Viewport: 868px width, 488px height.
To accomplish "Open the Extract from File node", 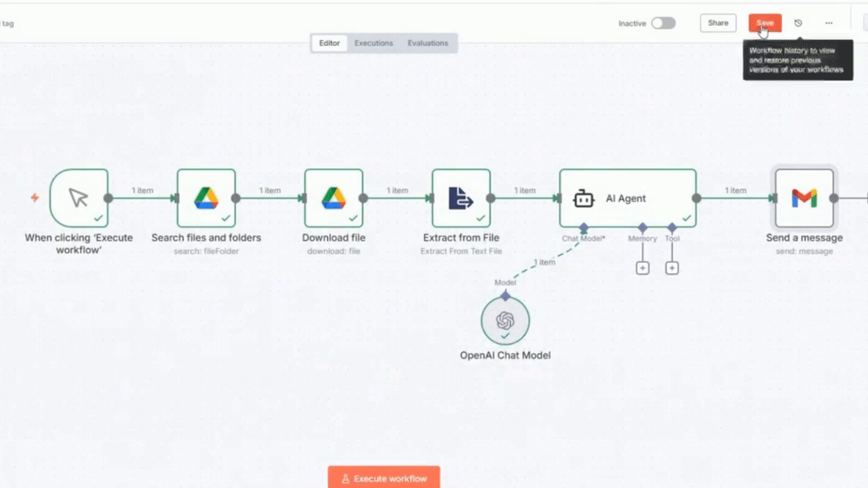I will click(x=461, y=198).
